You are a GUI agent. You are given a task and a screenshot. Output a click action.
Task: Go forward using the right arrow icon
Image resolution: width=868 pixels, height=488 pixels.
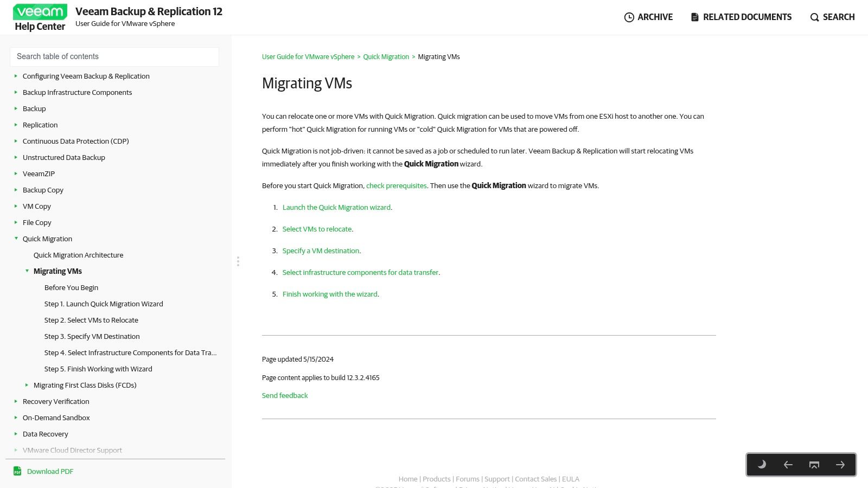pyautogui.click(x=840, y=465)
